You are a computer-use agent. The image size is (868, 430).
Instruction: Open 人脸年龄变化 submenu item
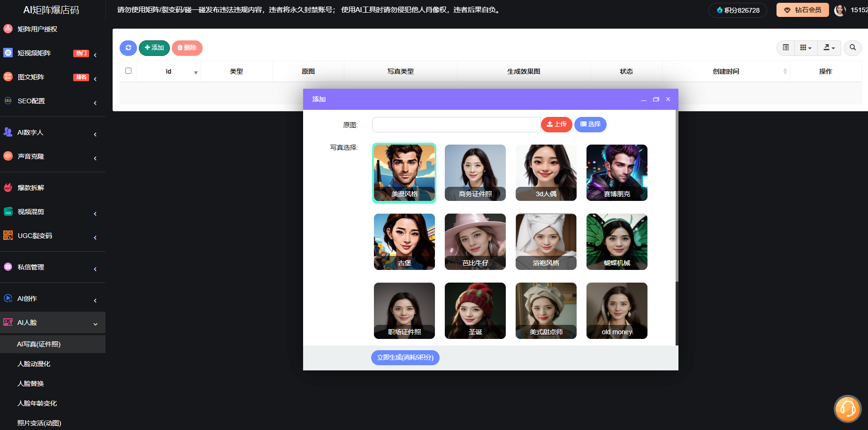point(53,403)
